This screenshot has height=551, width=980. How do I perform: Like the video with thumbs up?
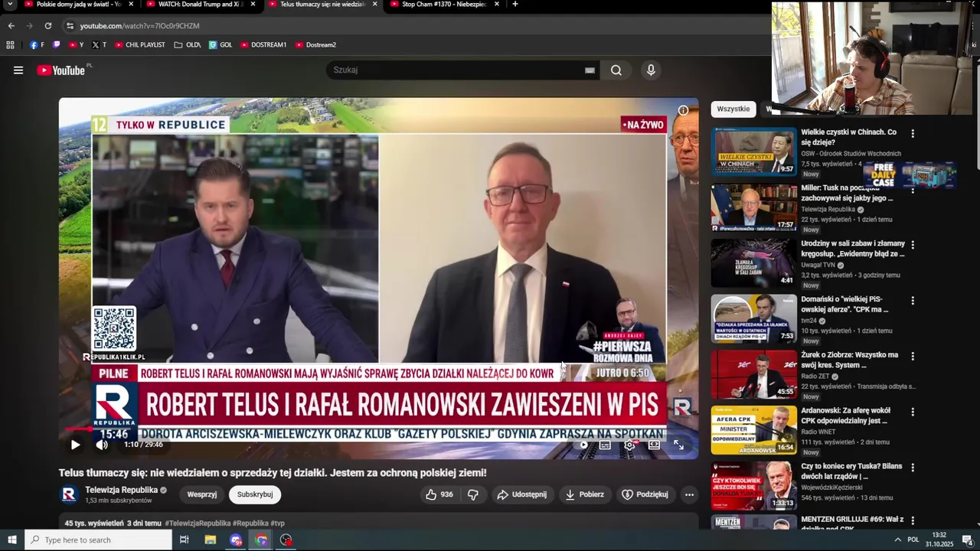439,494
